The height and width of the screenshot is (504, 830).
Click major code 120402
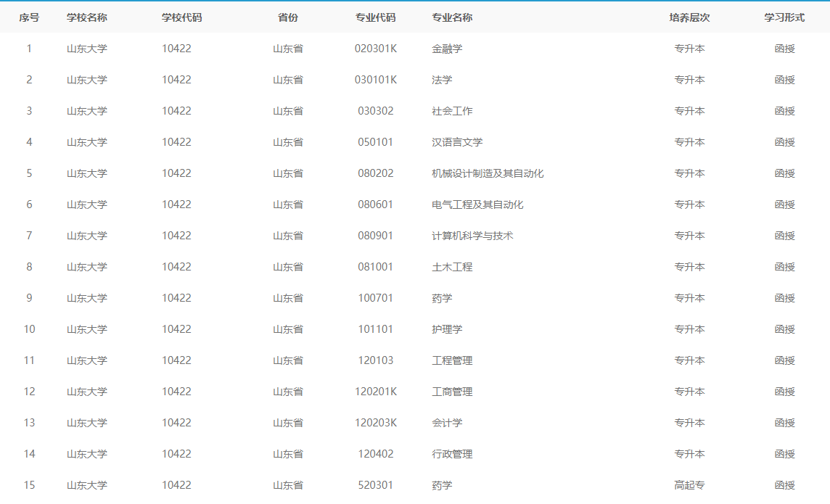(375, 454)
